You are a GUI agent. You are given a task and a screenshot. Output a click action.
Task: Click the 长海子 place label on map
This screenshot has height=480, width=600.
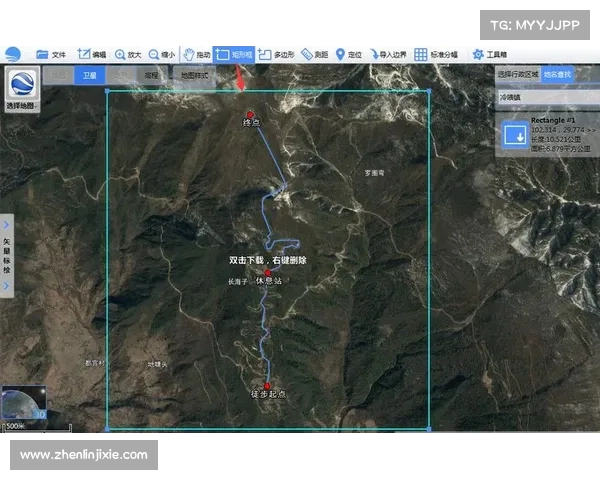(x=238, y=282)
